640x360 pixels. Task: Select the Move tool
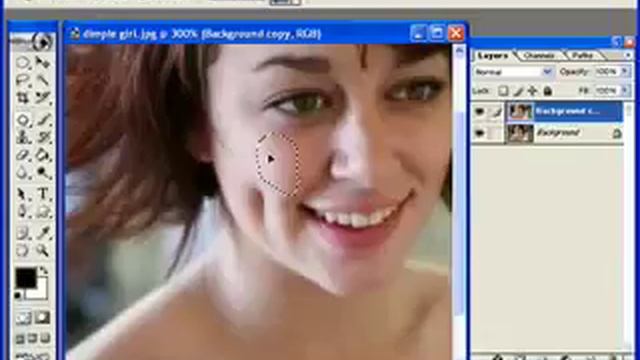(x=42, y=62)
